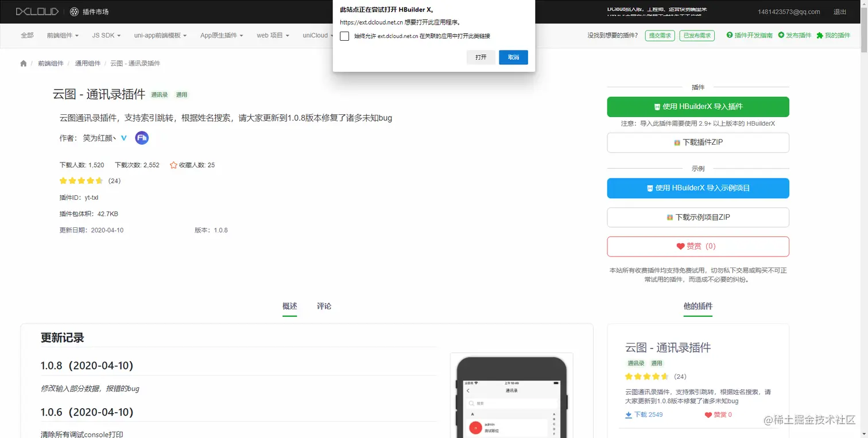Viewport: 868px width, 438px height.
Task: Click the plus circle icon of 发布插件
Action: point(781,35)
